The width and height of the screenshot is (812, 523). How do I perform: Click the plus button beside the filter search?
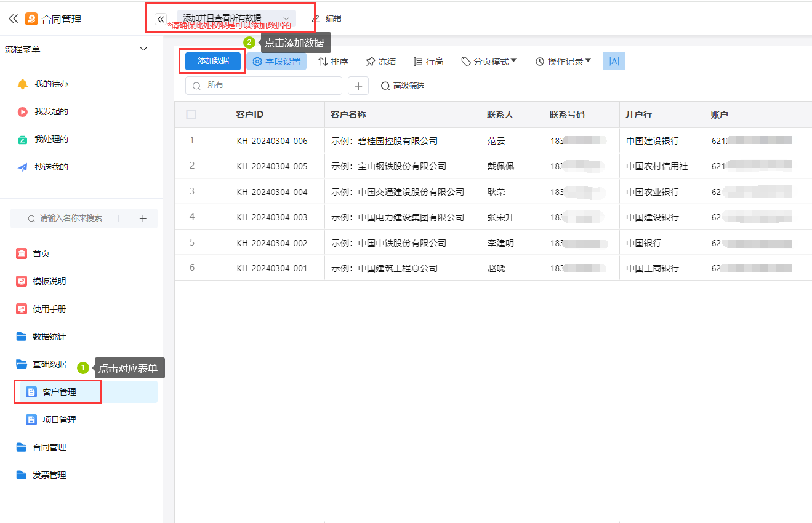(x=358, y=86)
